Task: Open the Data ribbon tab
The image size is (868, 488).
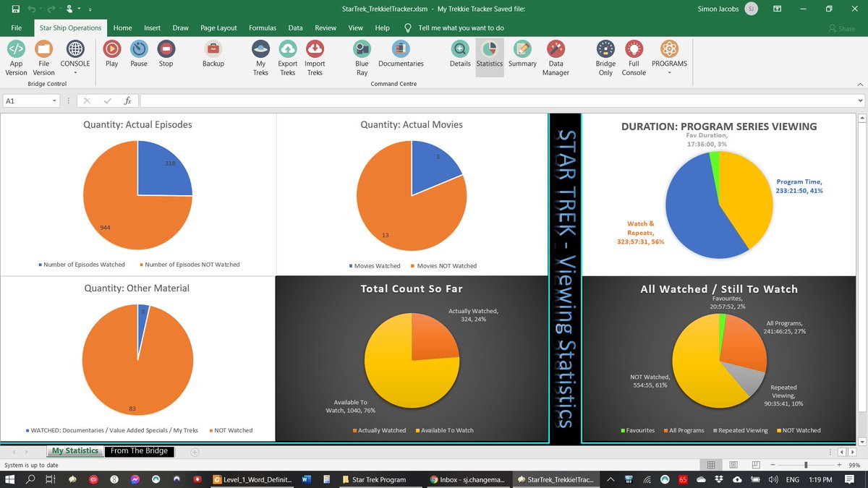Action: pos(296,28)
